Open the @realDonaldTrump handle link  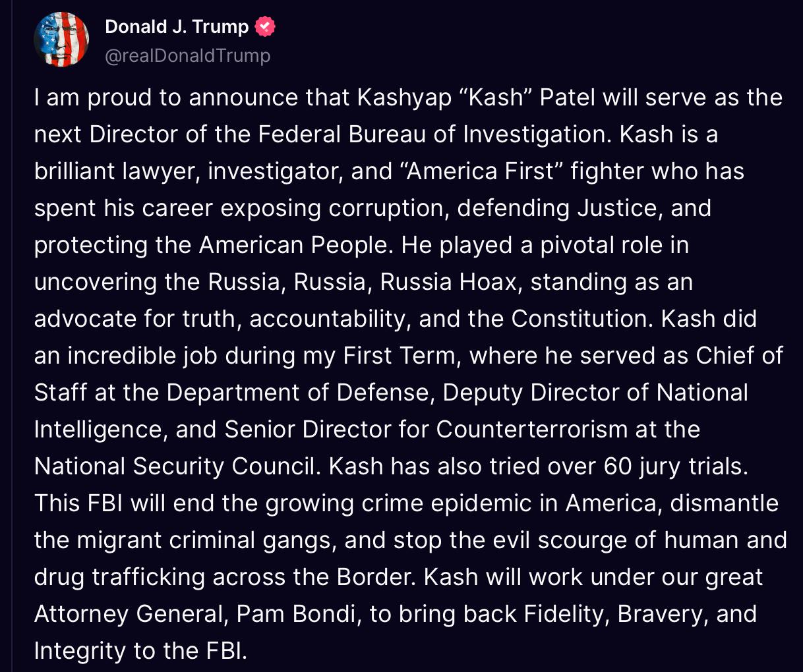point(188,55)
